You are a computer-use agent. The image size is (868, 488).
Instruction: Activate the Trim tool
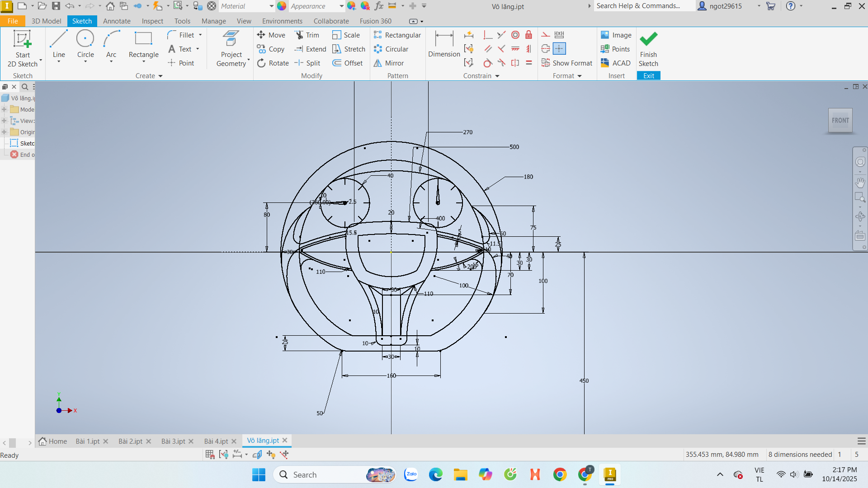pos(307,35)
